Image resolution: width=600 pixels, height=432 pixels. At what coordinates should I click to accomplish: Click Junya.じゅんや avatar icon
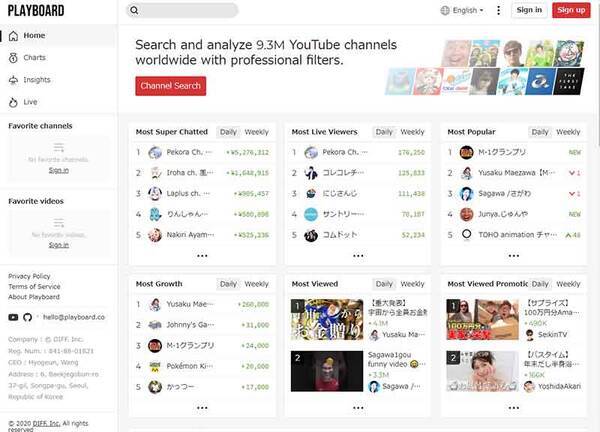(466, 214)
